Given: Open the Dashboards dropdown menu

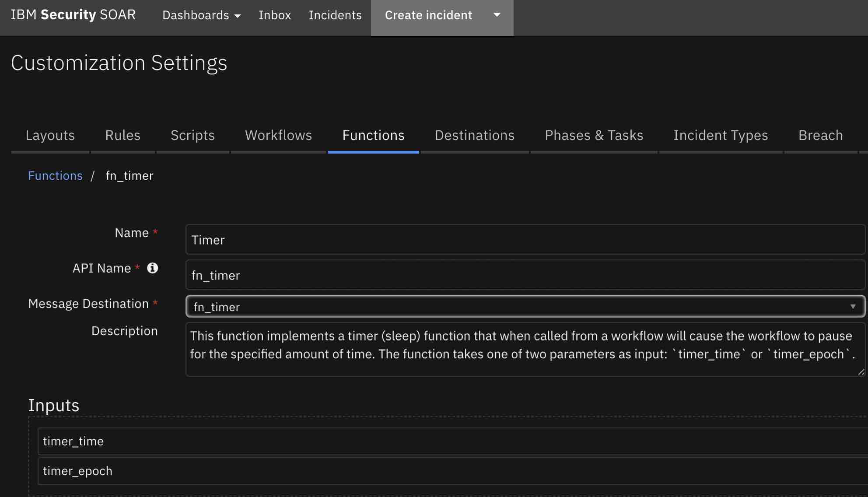Looking at the screenshot, I should [201, 15].
